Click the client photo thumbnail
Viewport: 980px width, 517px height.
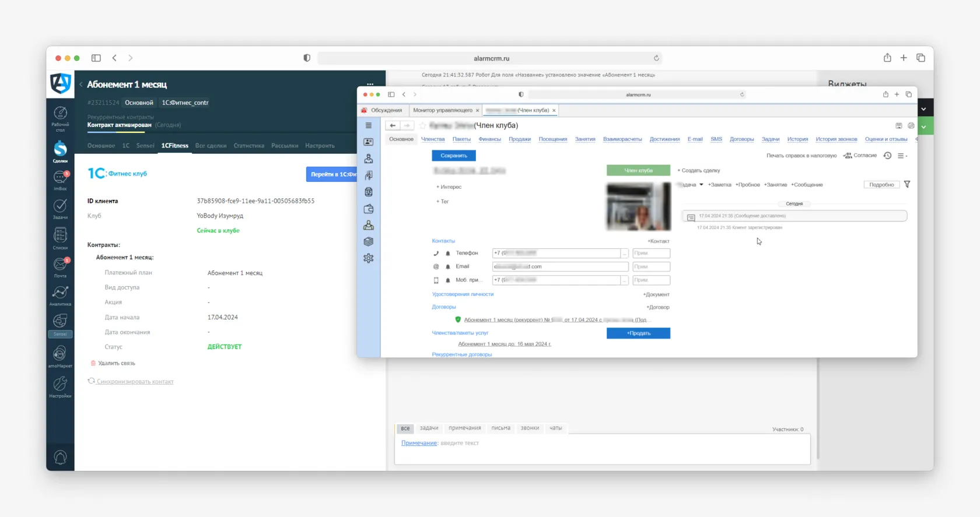pos(639,206)
